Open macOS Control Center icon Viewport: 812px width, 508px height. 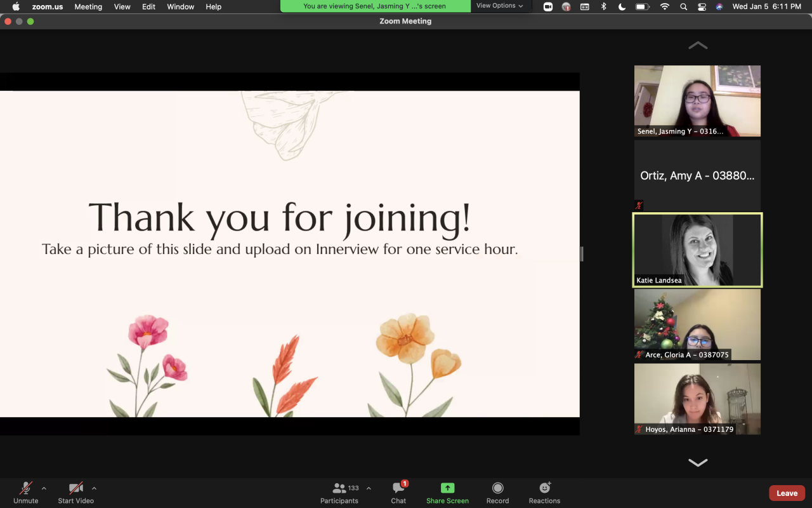[702, 7]
